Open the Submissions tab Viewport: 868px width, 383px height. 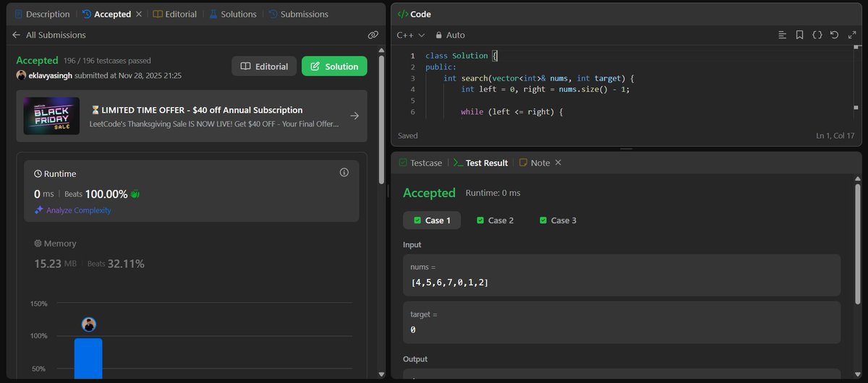click(298, 14)
